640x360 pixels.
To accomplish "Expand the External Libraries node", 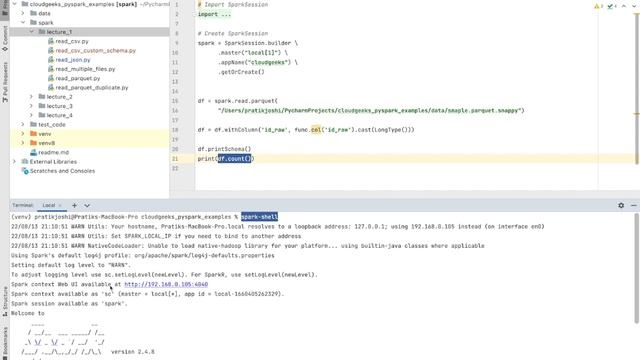I will tap(14, 162).
